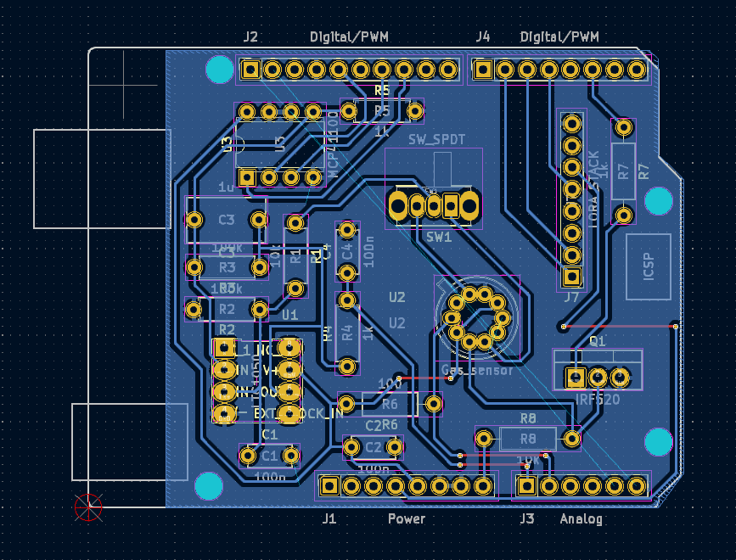Click the Power header label
736x560 pixels.
pos(407,518)
